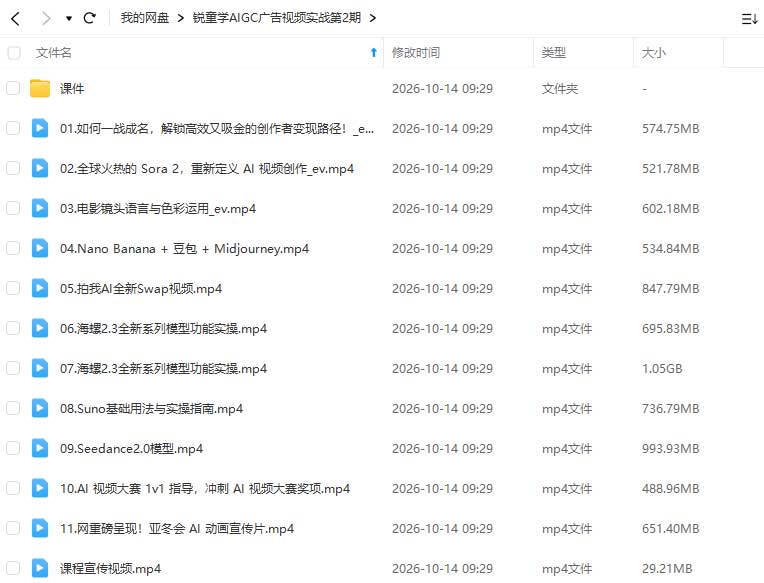Click the video icon of 07.海螺2.3
This screenshot has height=583, width=764.
tap(40, 368)
